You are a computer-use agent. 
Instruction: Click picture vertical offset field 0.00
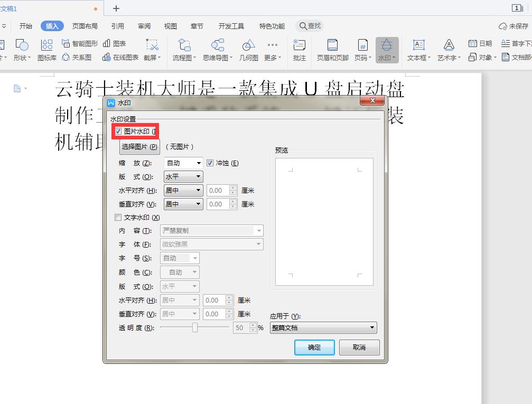(218, 204)
